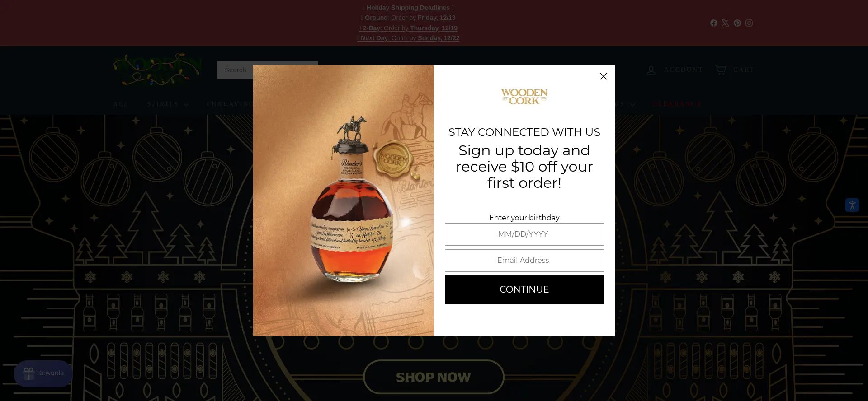Open the Facebook social icon

(x=713, y=23)
